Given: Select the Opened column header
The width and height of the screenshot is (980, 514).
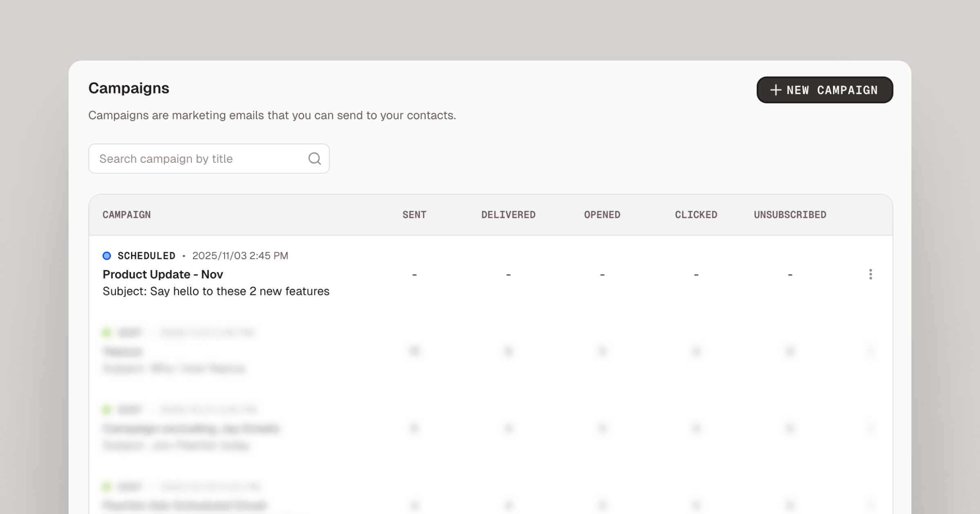Looking at the screenshot, I should pyautogui.click(x=602, y=215).
